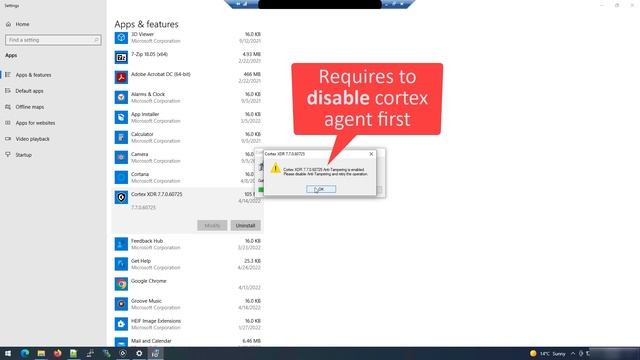
Task: Click the Camera app icon
Action: coord(121,158)
